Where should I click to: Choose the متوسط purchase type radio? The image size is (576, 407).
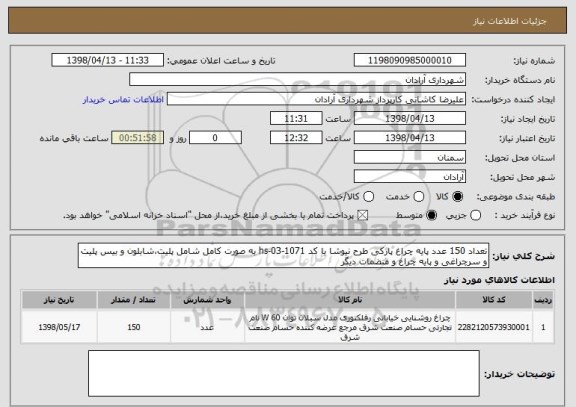432,215
